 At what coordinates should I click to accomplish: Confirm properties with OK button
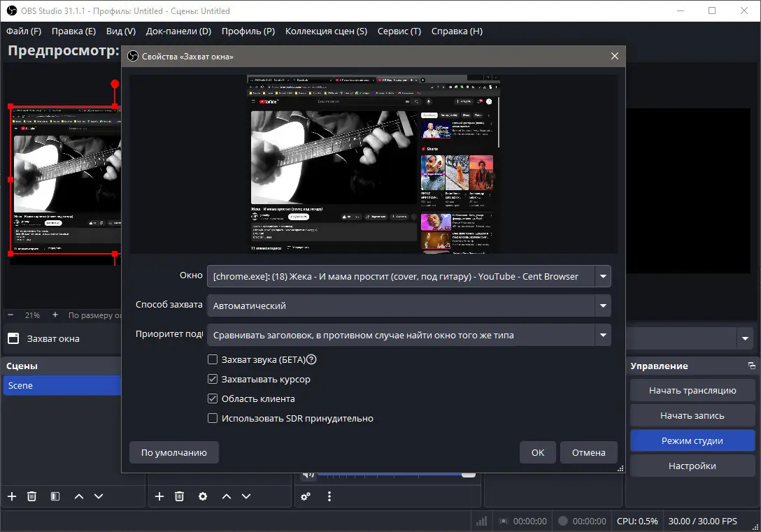coord(537,452)
